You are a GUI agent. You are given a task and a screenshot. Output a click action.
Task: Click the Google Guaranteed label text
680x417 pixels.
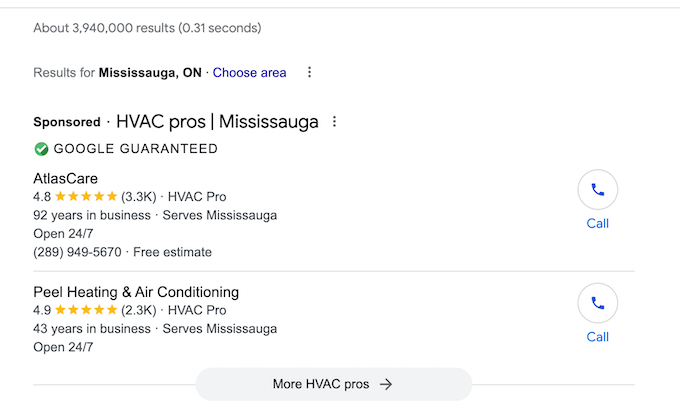pyautogui.click(x=135, y=149)
